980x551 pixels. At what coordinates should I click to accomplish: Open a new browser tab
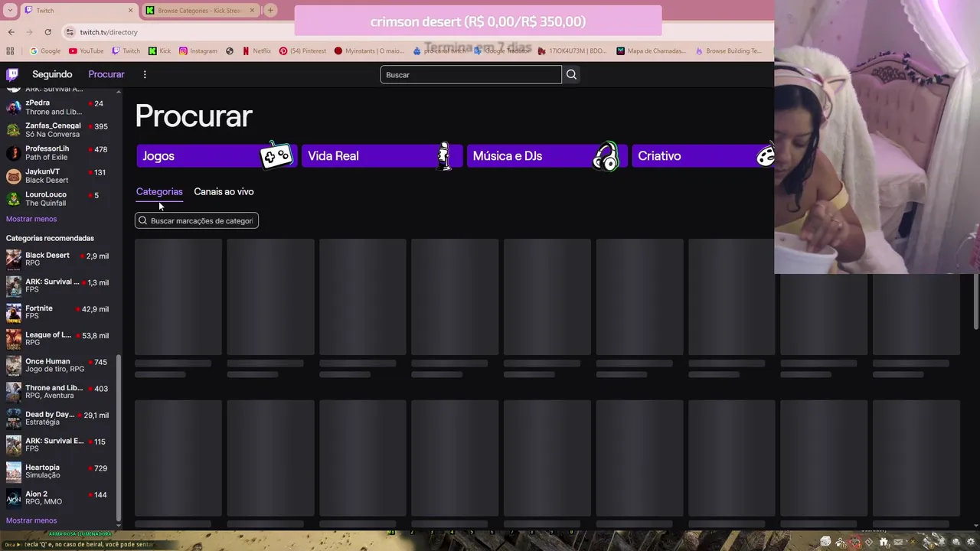point(270,11)
